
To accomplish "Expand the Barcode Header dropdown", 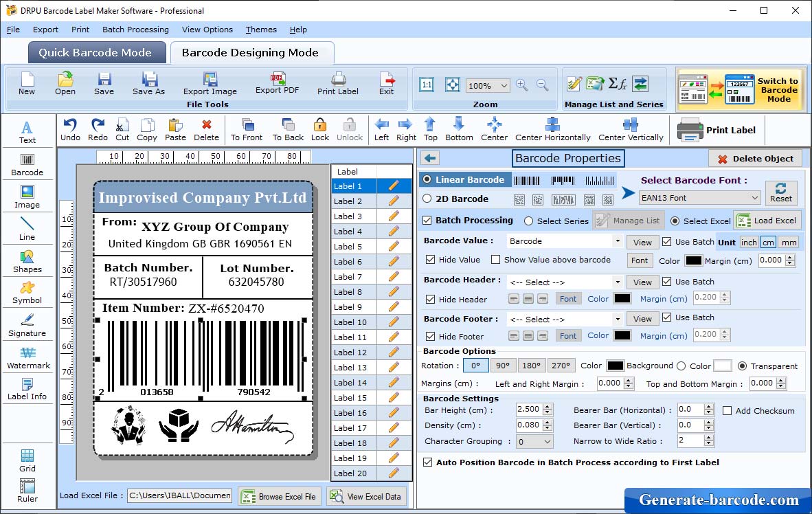I will tap(618, 282).
